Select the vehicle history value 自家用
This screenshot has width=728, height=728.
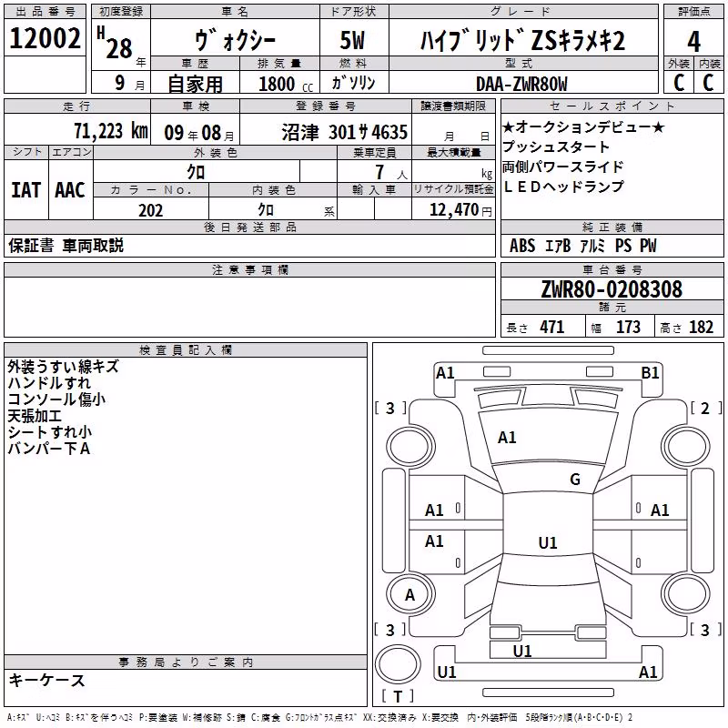coord(195,84)
